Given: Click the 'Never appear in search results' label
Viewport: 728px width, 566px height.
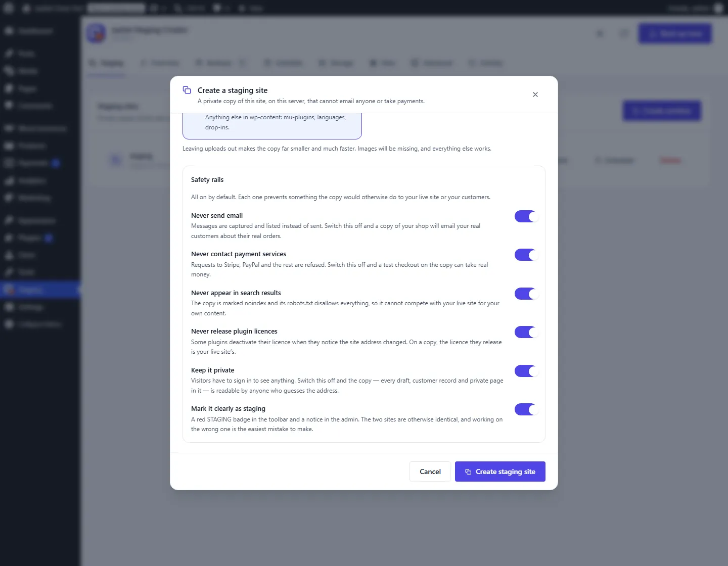Looking at the screenshot, I should (236, 293).
